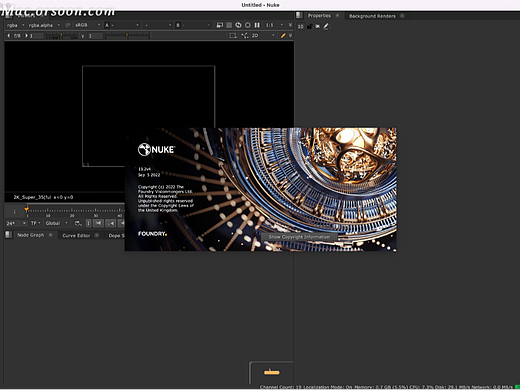520x390 pixels.
Task: Click Show Copyright Information button on splash
Action: tap(299, 237)
